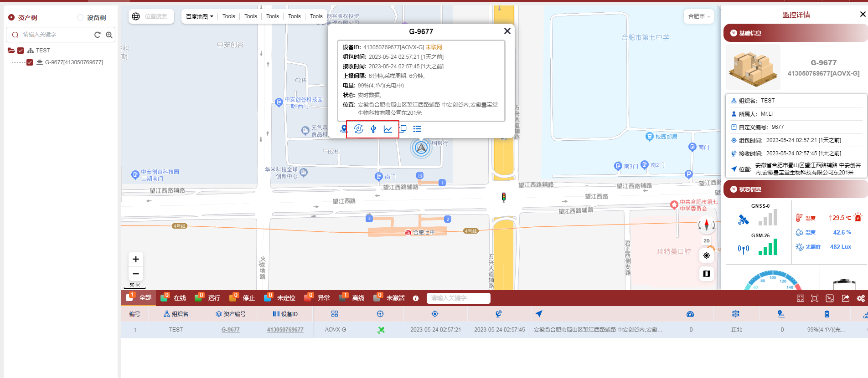Screen dimensions: 868x378
Task: Click the 位置搜索 search field
Action: click(156, 16)
